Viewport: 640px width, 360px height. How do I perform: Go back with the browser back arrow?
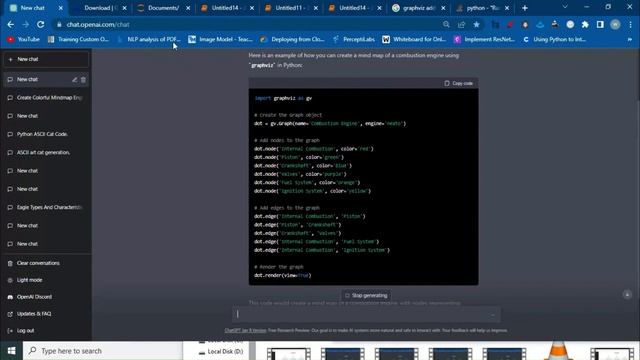click(11, 24)
